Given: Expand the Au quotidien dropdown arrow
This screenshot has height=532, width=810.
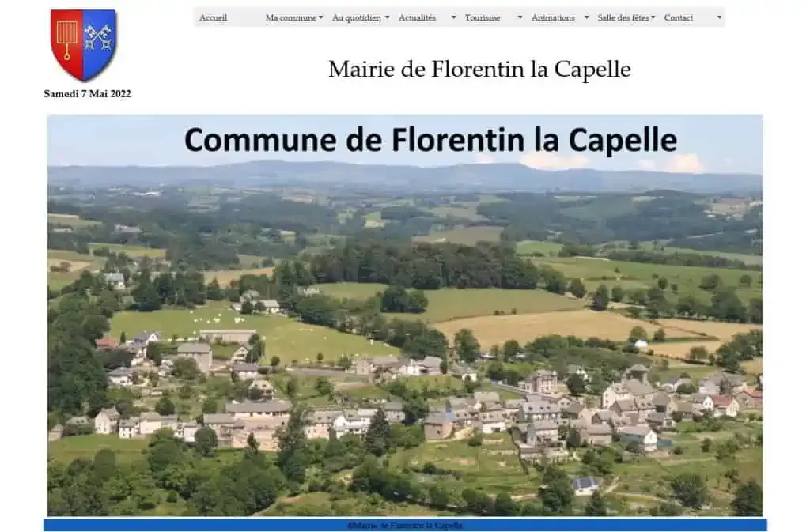Looking at the screenshot, I should 387,17.
